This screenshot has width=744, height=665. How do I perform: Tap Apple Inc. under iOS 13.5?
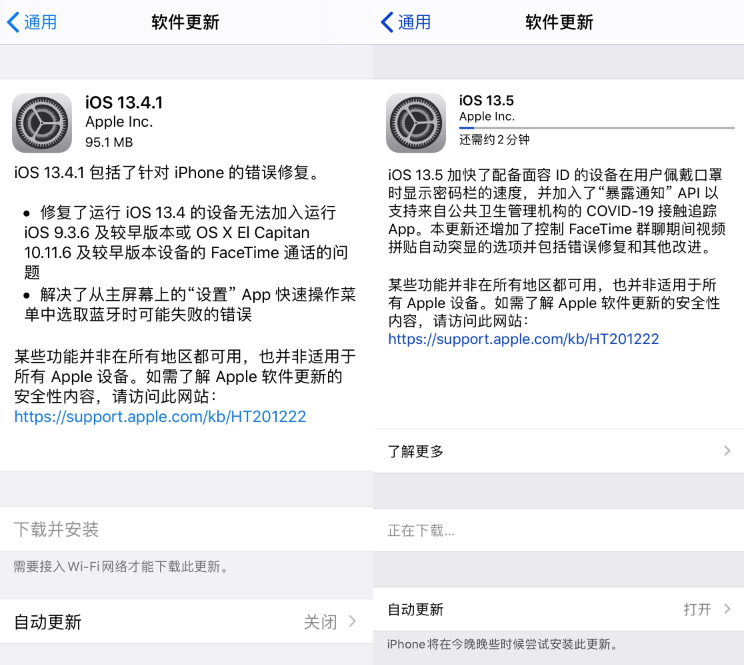(x=487, y=116)
